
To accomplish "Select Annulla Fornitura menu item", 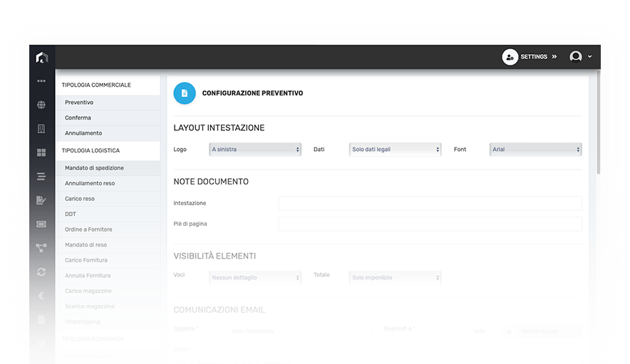I will (x=108, y=276).
